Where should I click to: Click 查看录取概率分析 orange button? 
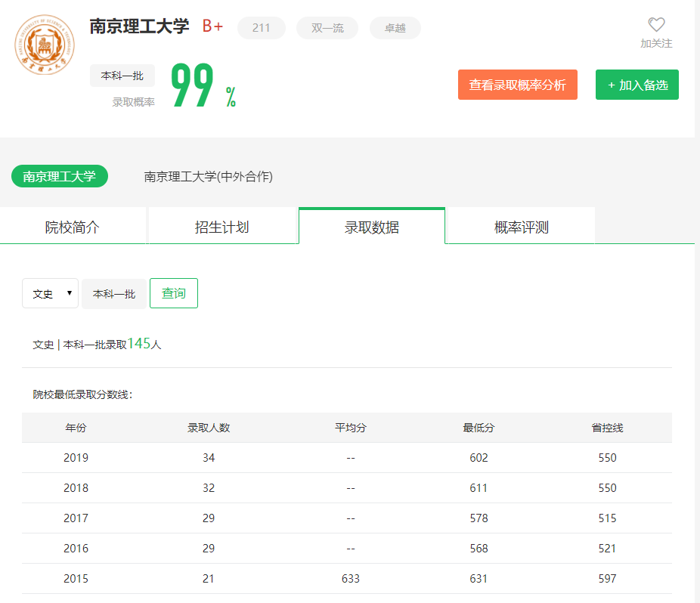517,85
